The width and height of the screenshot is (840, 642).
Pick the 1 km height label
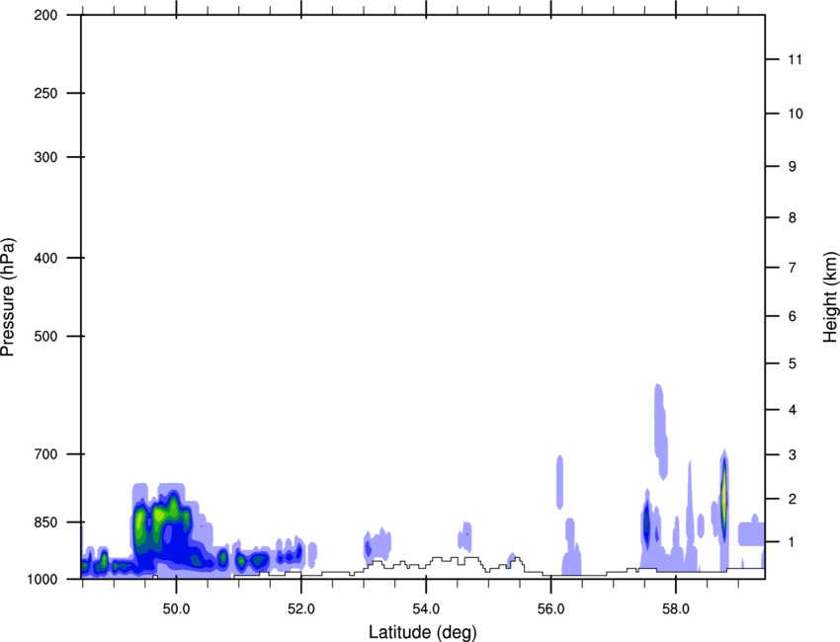point(793,542)
